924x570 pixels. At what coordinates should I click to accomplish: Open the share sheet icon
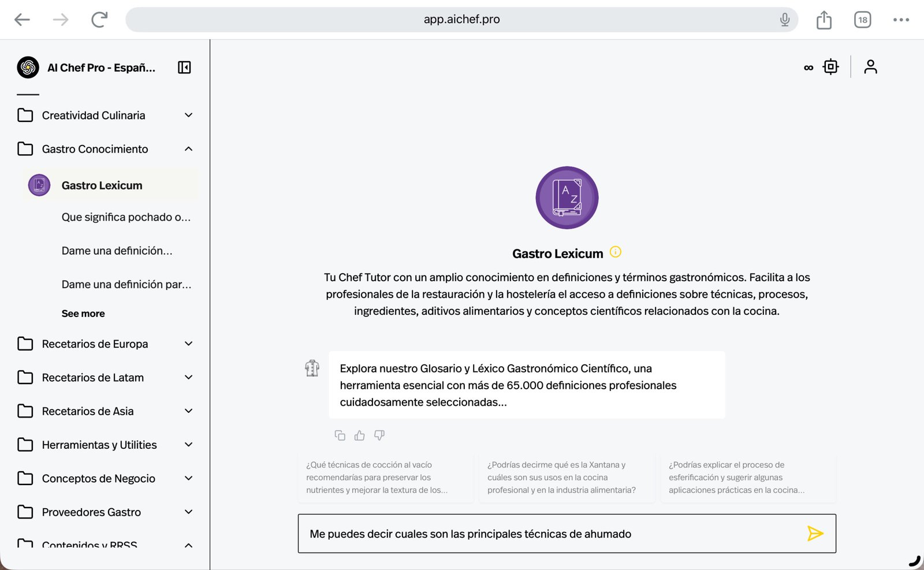(824, 20)
